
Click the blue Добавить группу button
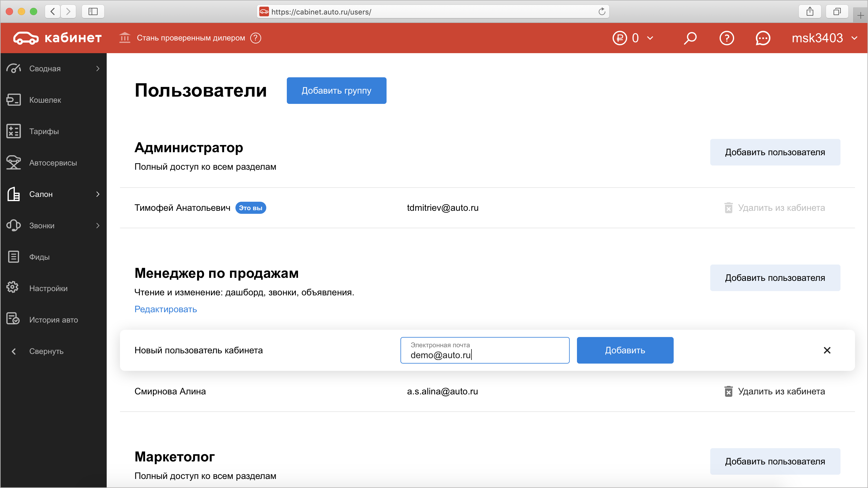pyautogui.click(x=336, y=91)
